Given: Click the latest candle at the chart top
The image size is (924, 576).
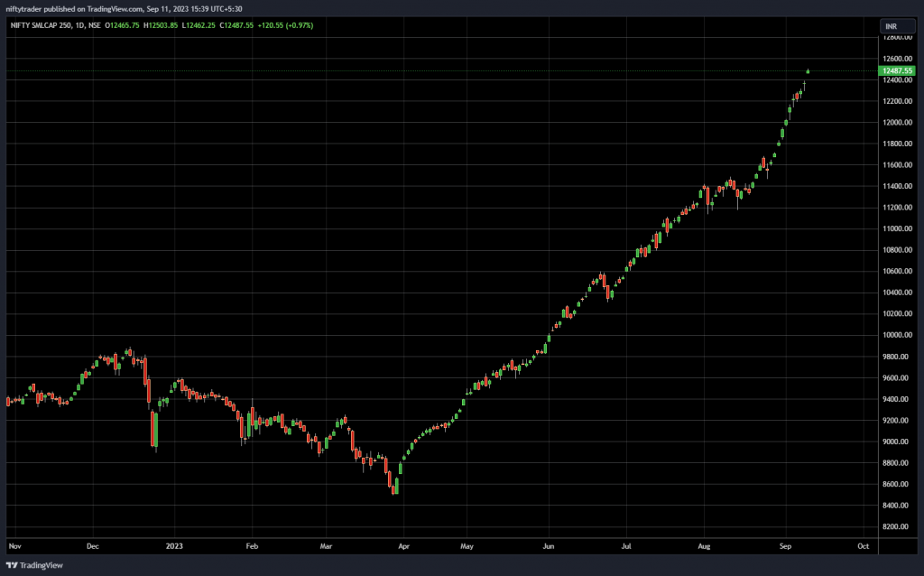Looking at the screenshot, I should pyautogui.click(x=808, y=71).
